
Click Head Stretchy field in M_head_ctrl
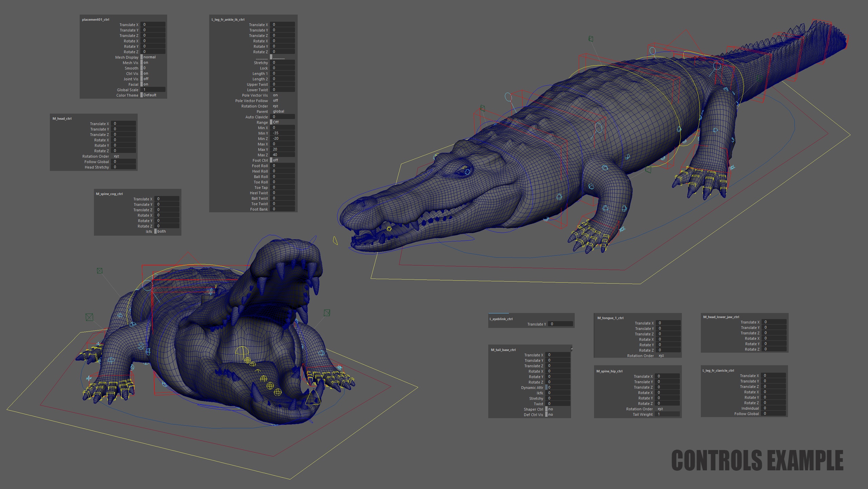[x=123, y=167]
